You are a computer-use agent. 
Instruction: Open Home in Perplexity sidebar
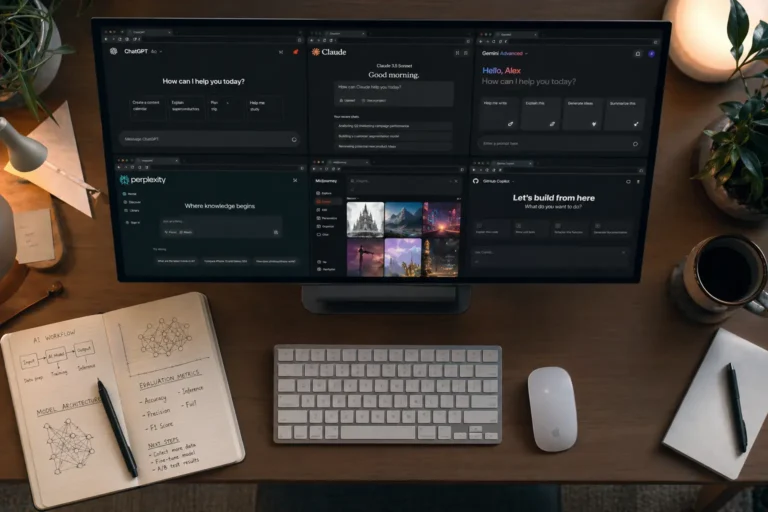130,194
